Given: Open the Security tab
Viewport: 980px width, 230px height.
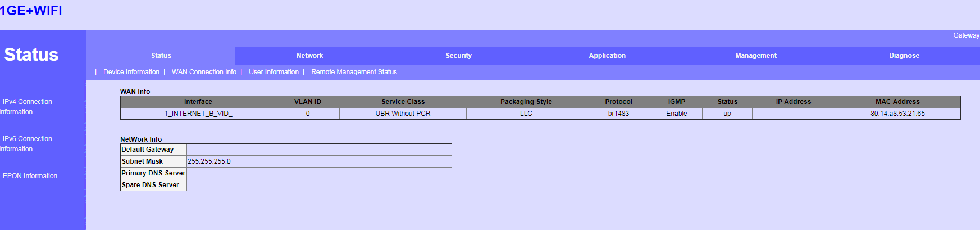Looking at the screenshot, I should 458,56.
